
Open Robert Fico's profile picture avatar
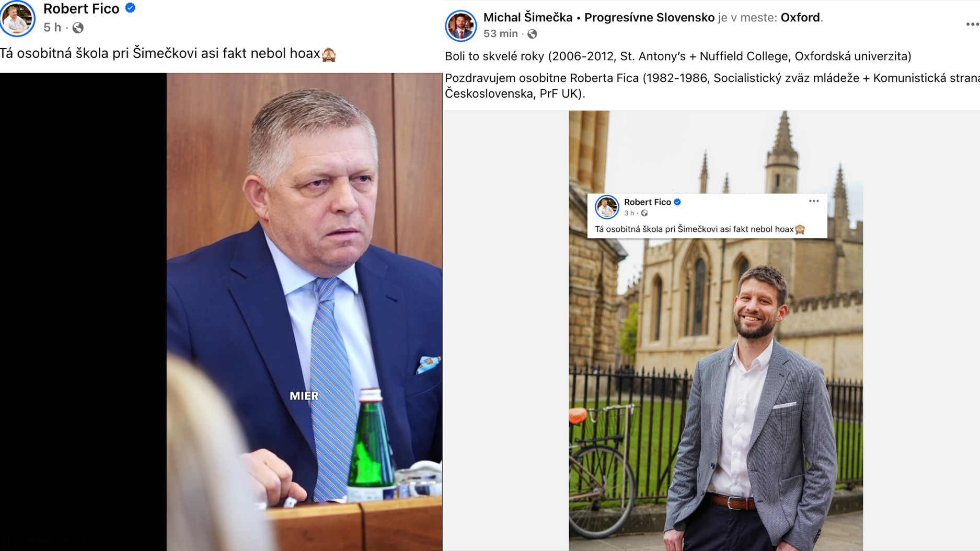(17, 18)
